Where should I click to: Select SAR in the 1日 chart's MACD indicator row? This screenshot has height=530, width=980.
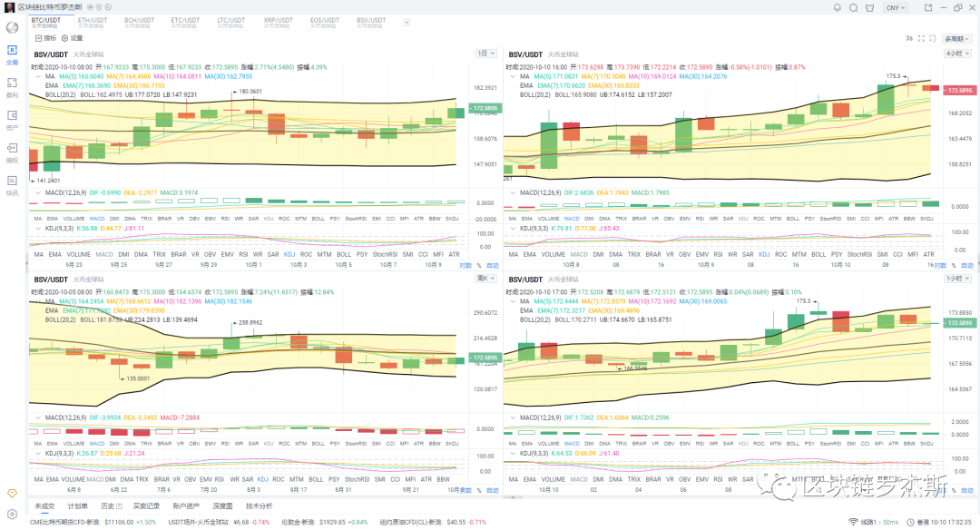(253, 219)
